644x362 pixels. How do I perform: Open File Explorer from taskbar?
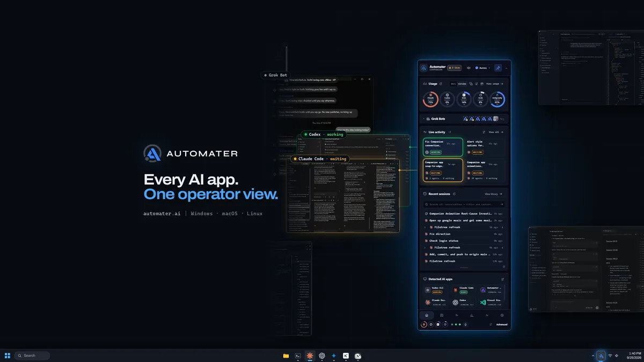coord(286,356)
